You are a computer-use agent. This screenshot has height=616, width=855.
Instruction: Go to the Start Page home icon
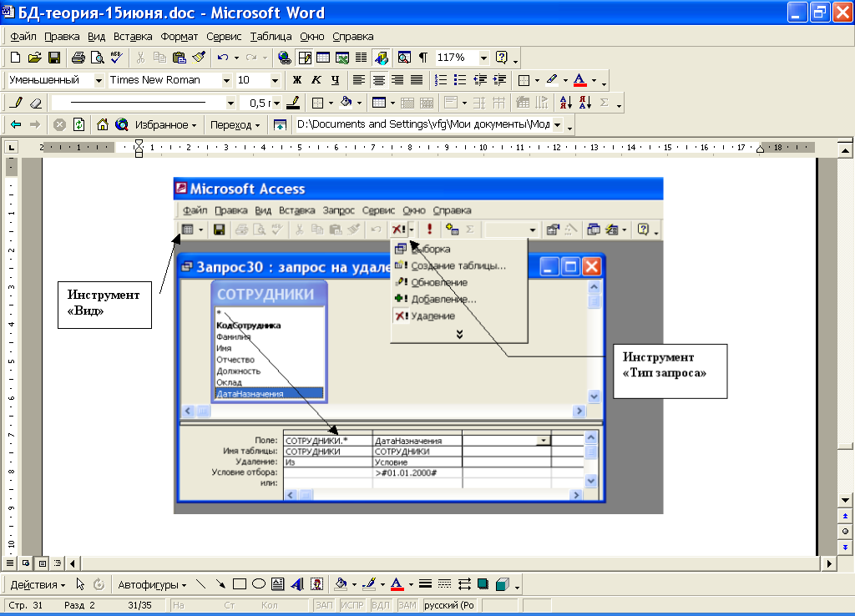(x=103, y=125)
